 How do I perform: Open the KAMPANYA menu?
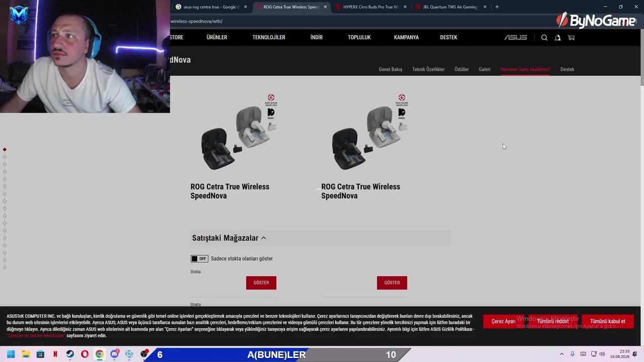407,38
